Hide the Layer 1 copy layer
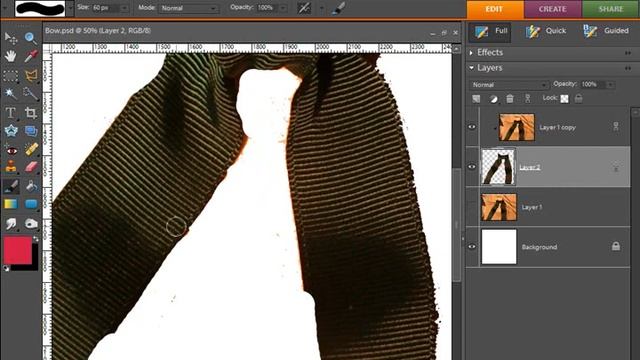The width and height of the screenshot is (640, 360). 472,127
